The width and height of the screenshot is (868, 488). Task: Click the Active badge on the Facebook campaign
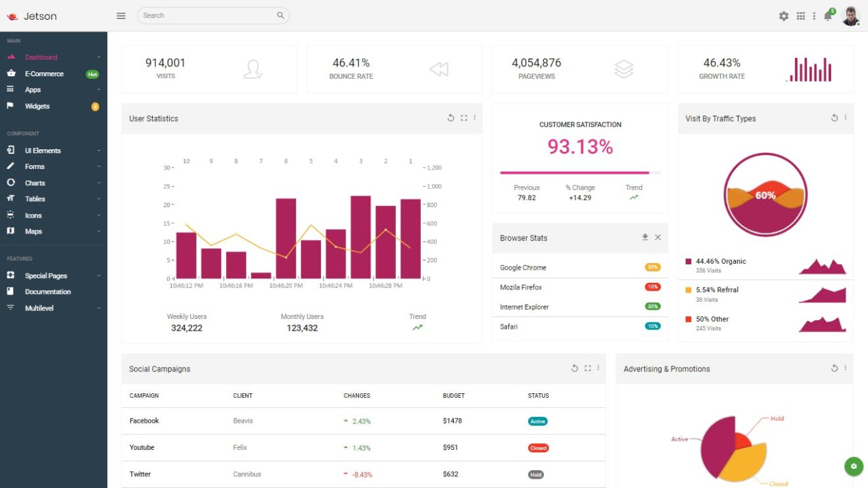(x=537, y=420)
